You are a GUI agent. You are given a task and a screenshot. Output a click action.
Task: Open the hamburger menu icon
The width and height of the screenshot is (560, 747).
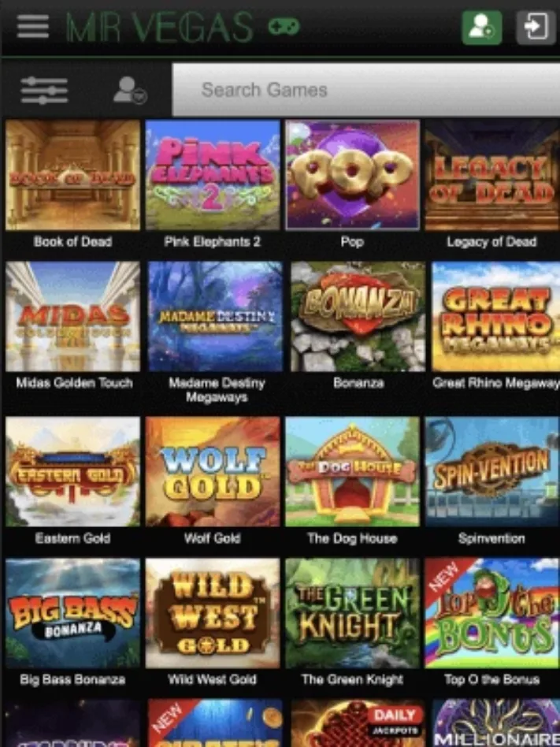pos(32,26)
